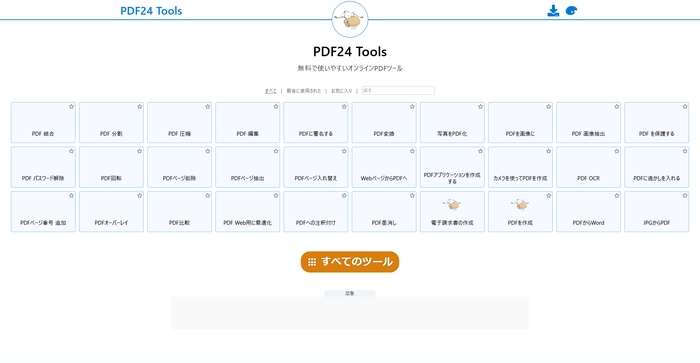Click the star on PDF OCR tile
The height and width of the screenshot is (363, 700).
[617, 151]
